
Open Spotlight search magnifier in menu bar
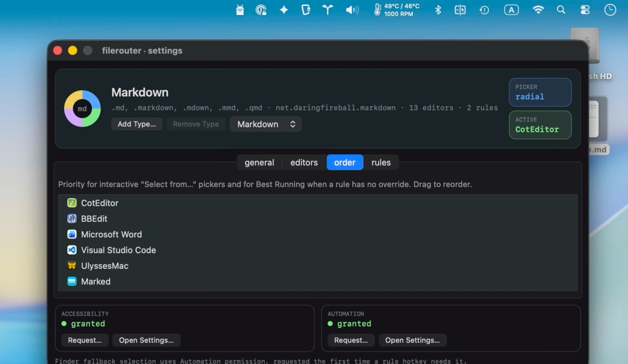pos(561,10)
